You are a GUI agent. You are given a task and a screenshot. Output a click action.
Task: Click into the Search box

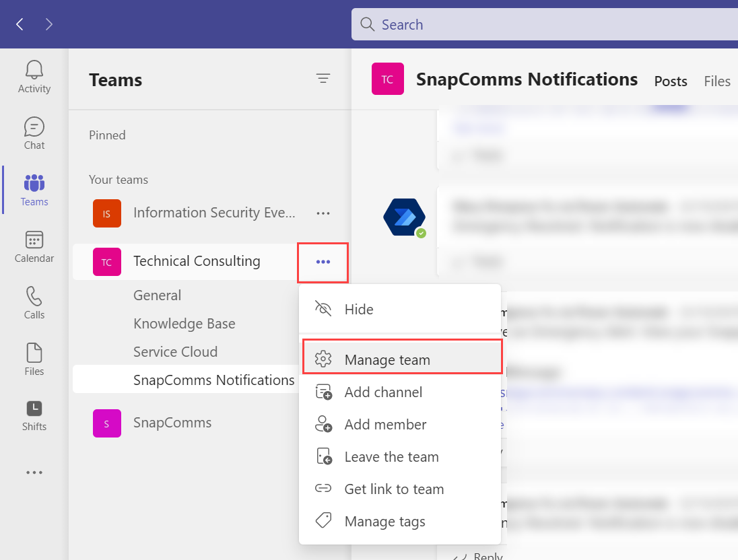545,24
